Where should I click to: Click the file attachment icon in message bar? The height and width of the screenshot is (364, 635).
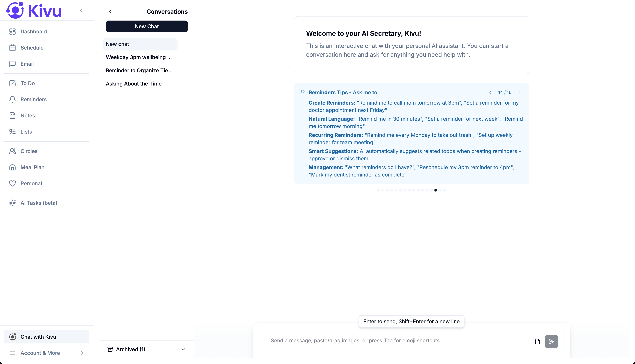coord(538,341)
